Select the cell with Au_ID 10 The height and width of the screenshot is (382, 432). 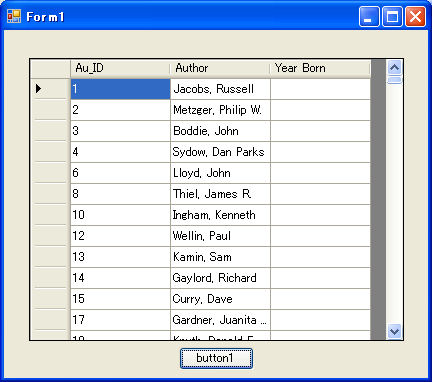pyautogui.click(x=120, y=215)
